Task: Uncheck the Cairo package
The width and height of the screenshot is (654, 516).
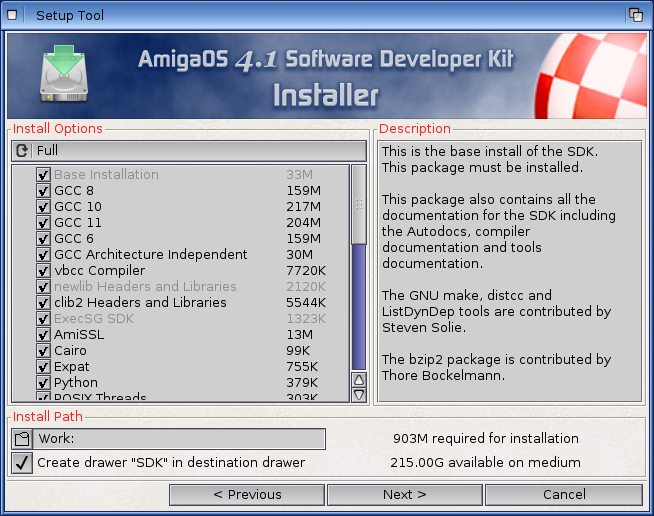Action: [x=43, y=351]
